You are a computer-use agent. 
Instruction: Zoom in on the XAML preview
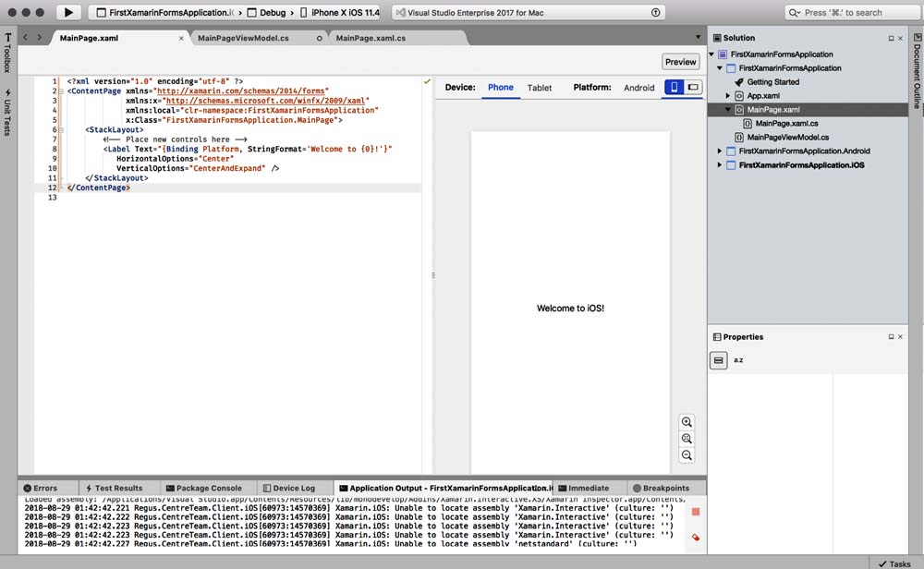coord(687,422)
